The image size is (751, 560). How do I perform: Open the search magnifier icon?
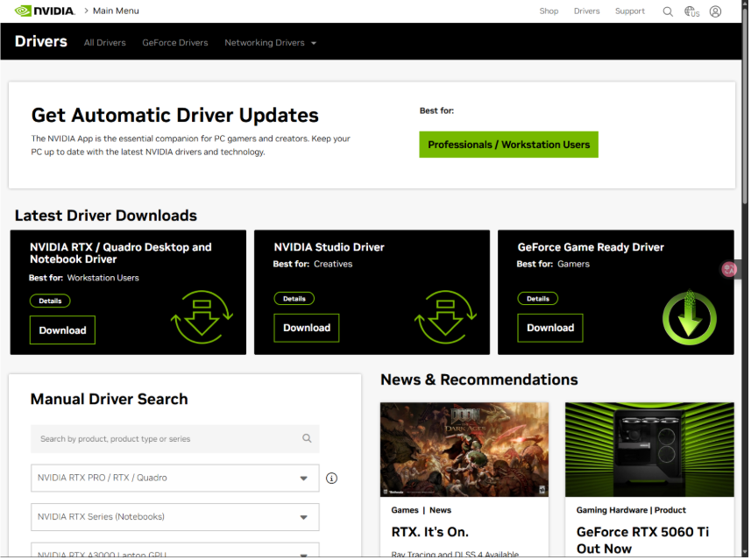point(668,11)
